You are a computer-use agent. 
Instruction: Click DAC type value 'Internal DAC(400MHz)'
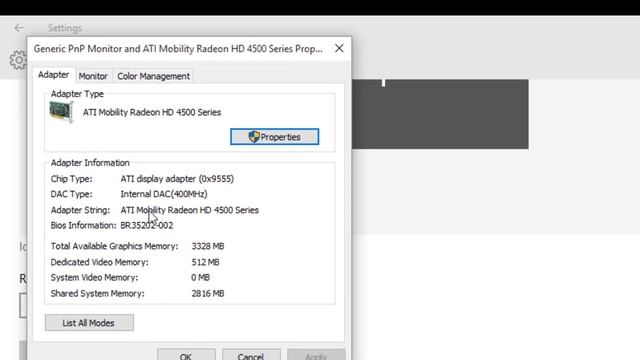164,194
